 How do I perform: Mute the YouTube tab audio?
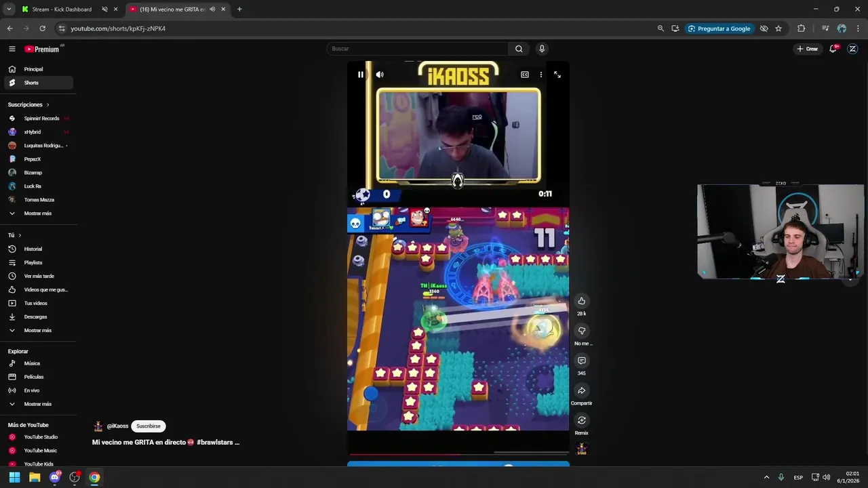tap(212, 9)
